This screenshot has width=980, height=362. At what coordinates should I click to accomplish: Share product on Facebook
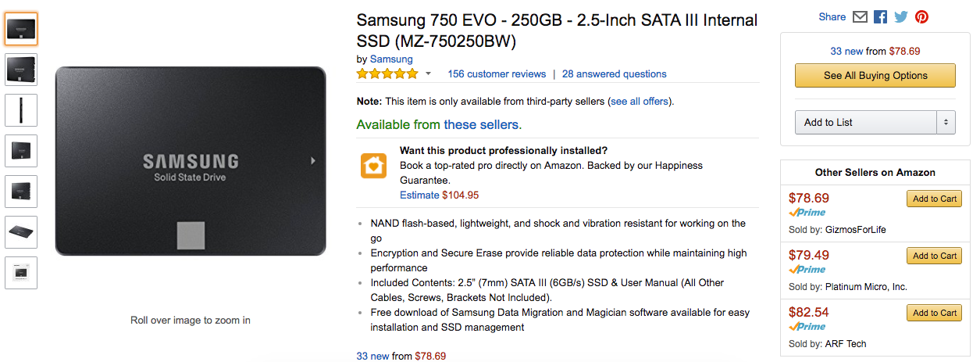880,17
